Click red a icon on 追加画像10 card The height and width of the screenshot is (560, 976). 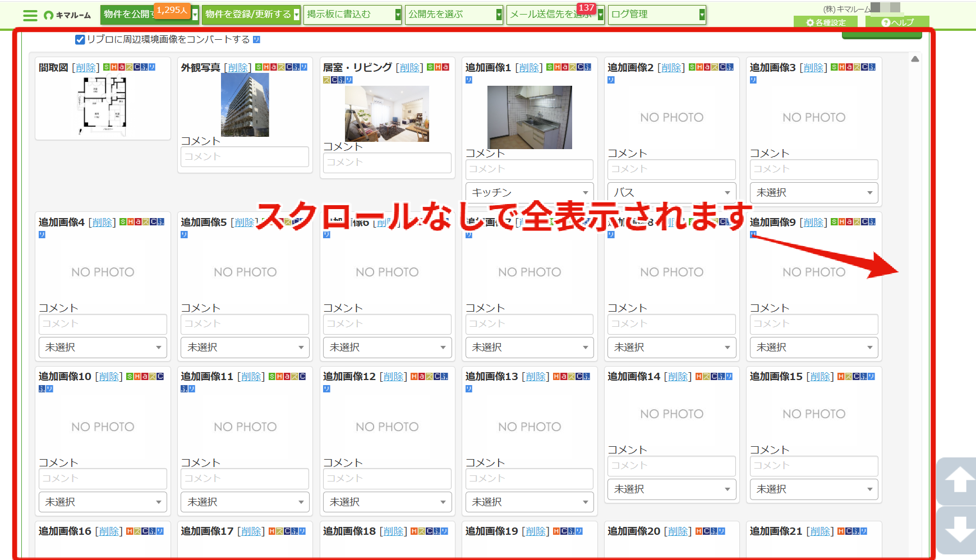tap(145, 376)
